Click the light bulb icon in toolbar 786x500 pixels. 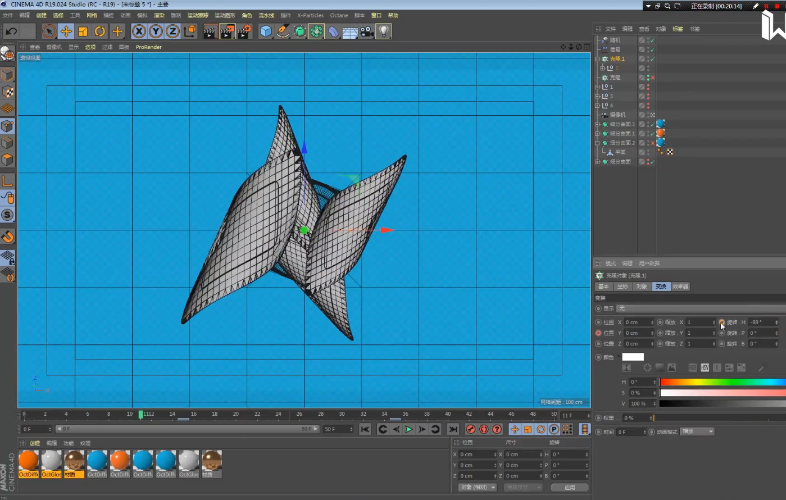(384, 31)
